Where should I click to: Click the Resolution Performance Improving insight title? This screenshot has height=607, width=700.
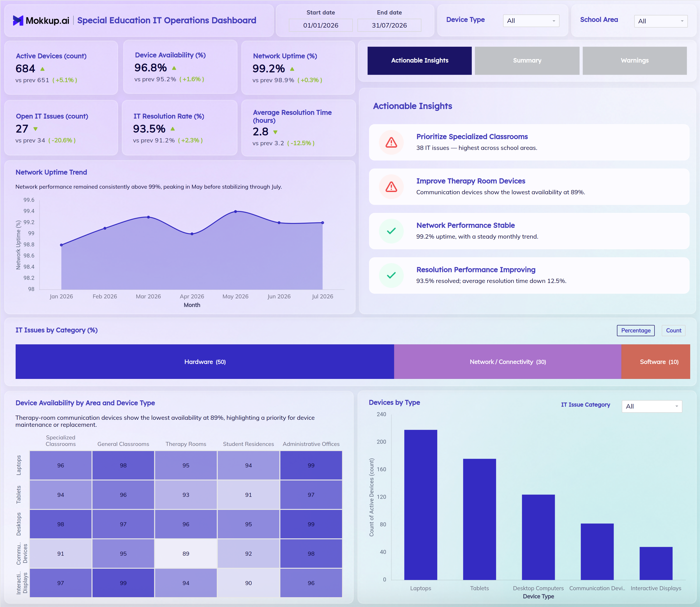click(476, 270)
